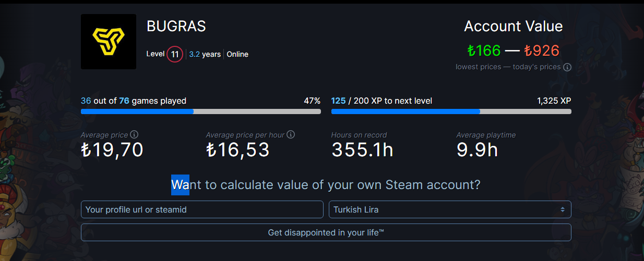Click the info icon beside Average price
Viewport: 644px width, 261px height.
[x=134, y=134]
